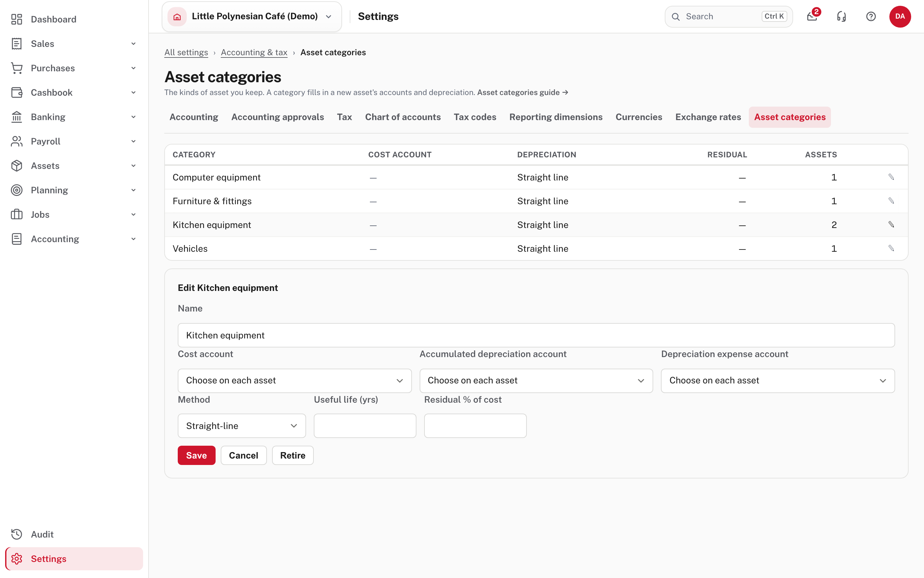The image size is (924, 578).
Task: Open the help question mark icon
Action: click(871, 16)
